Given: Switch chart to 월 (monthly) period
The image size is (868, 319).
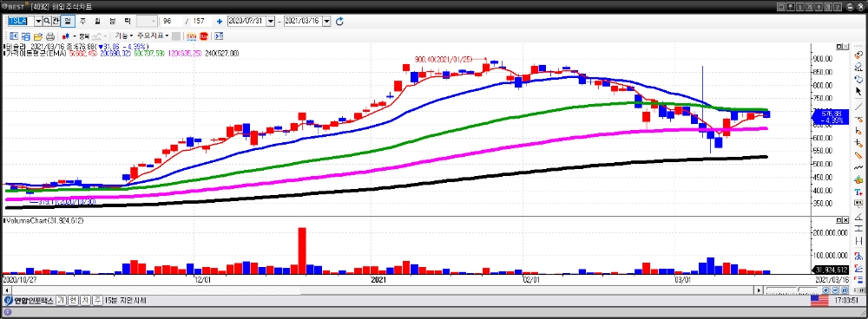Looking at the screenshot, I should [97, 21].
